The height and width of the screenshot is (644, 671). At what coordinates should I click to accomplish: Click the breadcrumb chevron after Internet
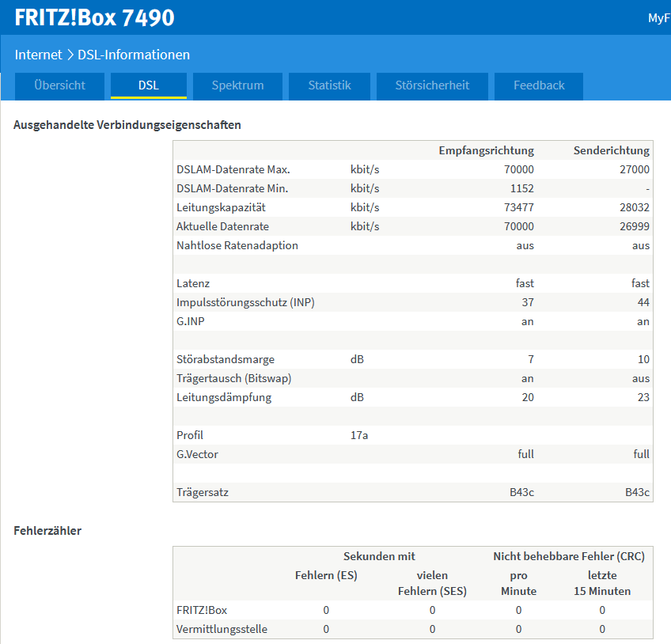(70, 55)
